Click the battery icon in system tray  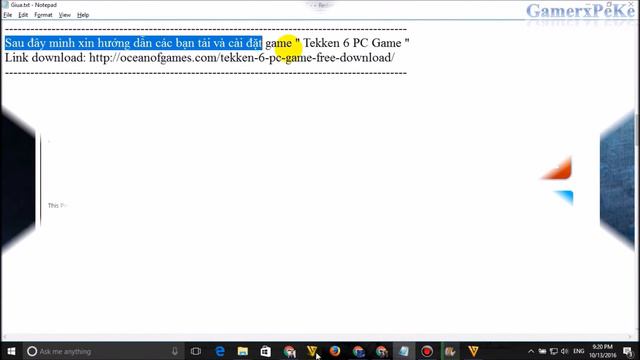[x=542, y=351]
